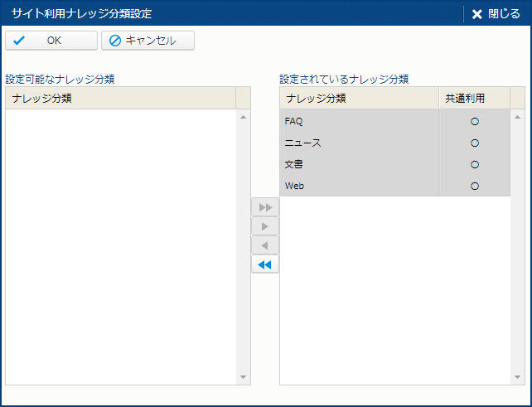Toggle the 共通利用 circle for FAQ
The width and height of the screenshot is (532, 407).
click(475, 121)
